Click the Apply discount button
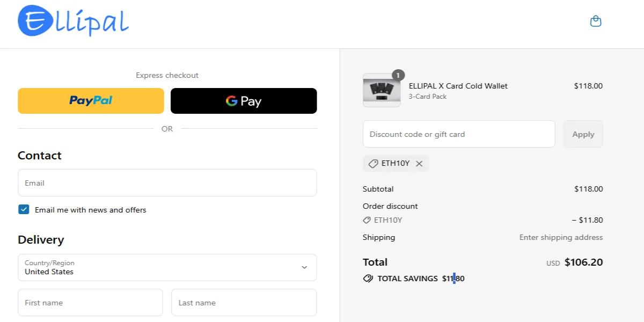 tap(583, 134)
